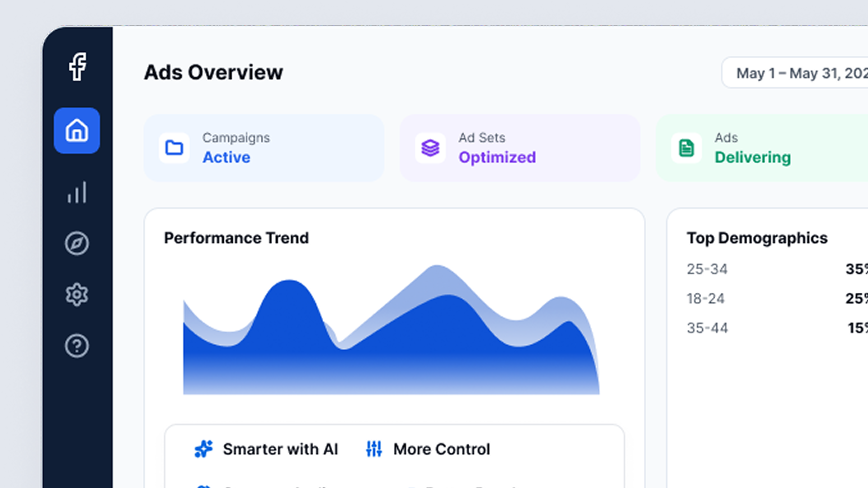Viewport: 868px width, 488px height.
Task: Click the Smarter with AI label
Action: point(280,449)
